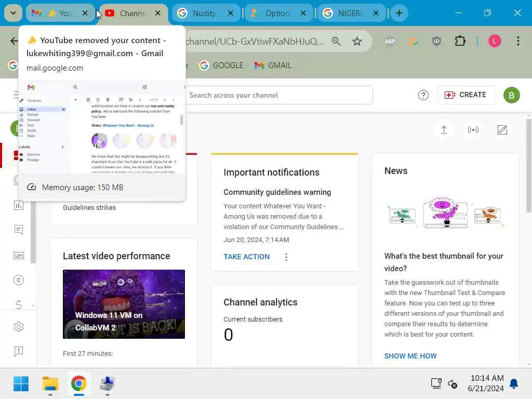The height and width of the screenshot is (399, 532).
Task: Click TAKE ACTION on guidelines warning
Action: click(246, 257)
